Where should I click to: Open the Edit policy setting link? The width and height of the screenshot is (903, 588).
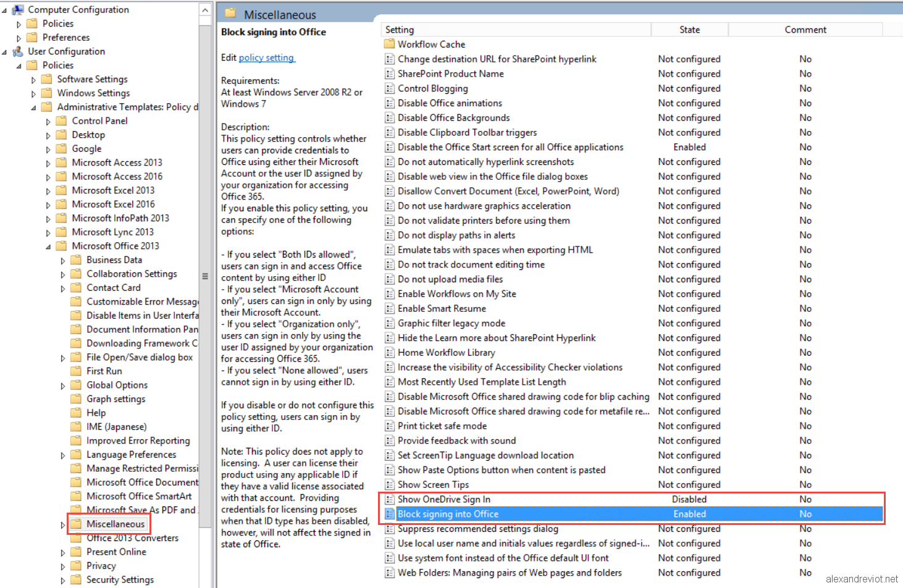pyautogui.click(x=266, y=57)
